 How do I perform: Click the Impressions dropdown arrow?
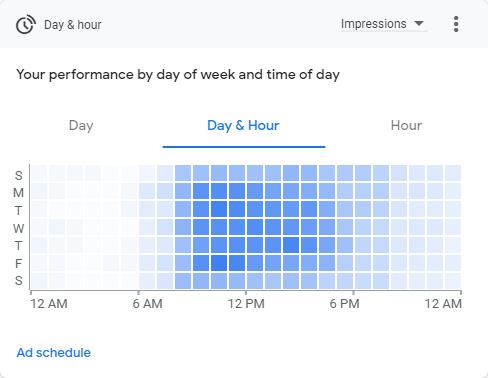419,24
